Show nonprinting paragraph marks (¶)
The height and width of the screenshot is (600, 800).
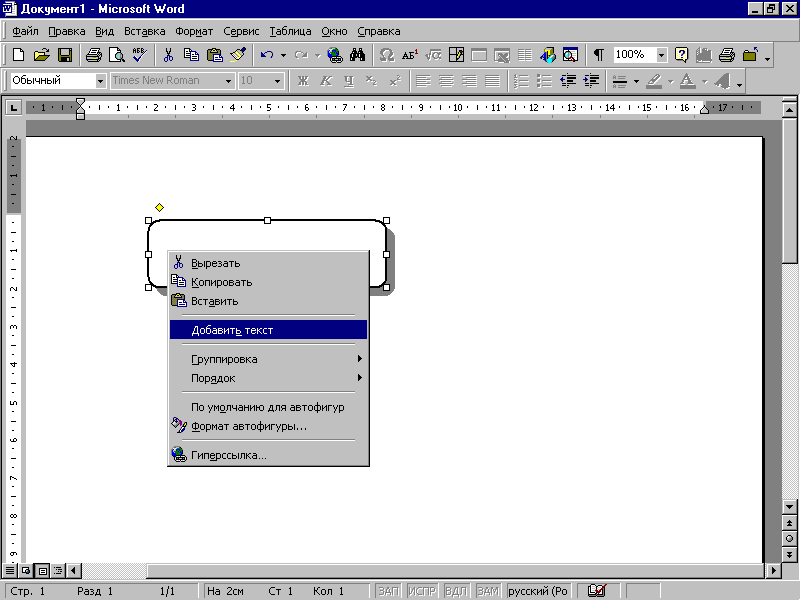click(598, 55)
